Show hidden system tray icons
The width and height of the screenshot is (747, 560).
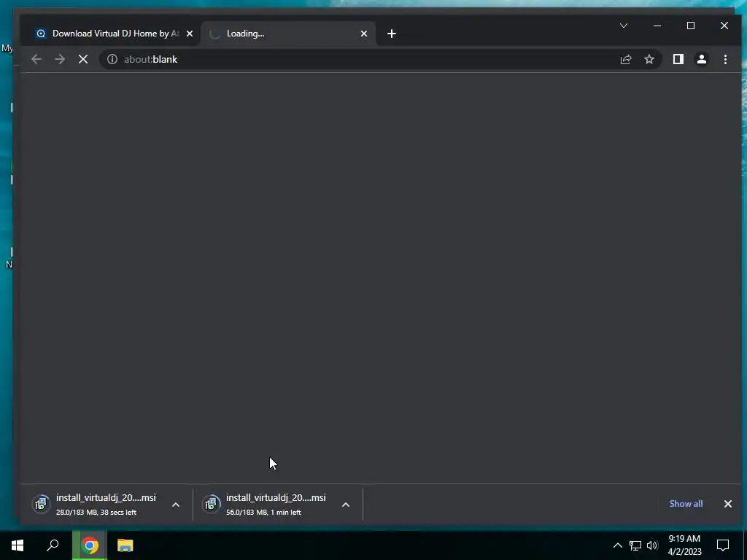point(617,545)
